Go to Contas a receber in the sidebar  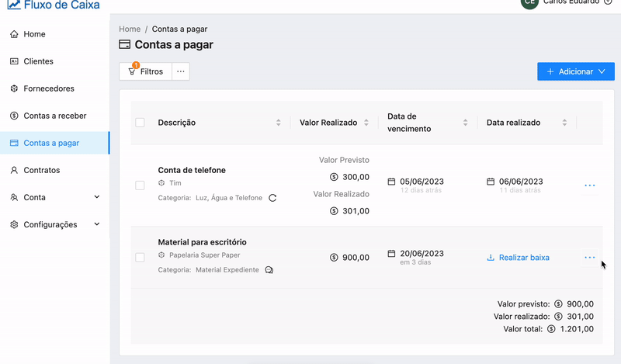55,116
